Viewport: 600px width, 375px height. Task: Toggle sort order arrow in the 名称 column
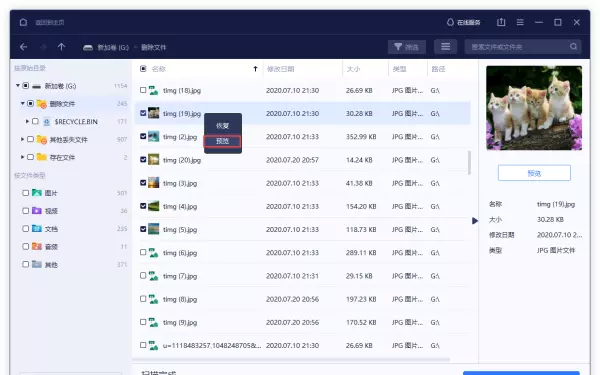point(255,69)
